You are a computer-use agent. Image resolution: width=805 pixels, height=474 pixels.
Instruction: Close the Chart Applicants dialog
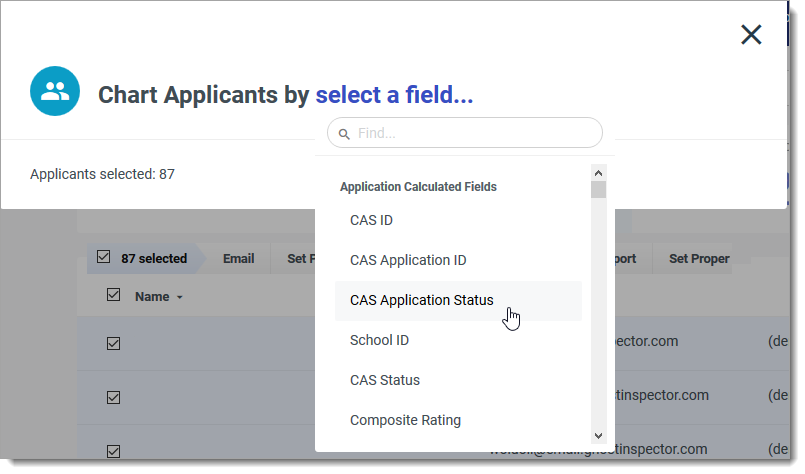coord(751,35)
